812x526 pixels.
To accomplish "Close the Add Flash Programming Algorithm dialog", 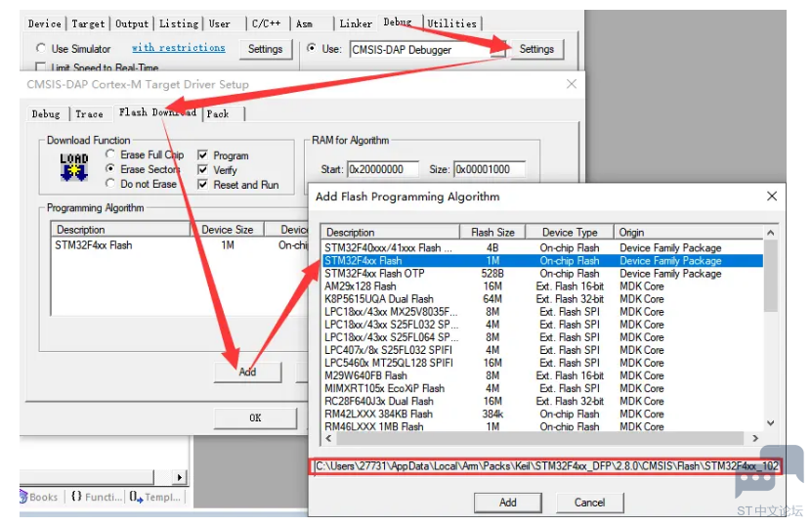I will click(x=772, y=197).
